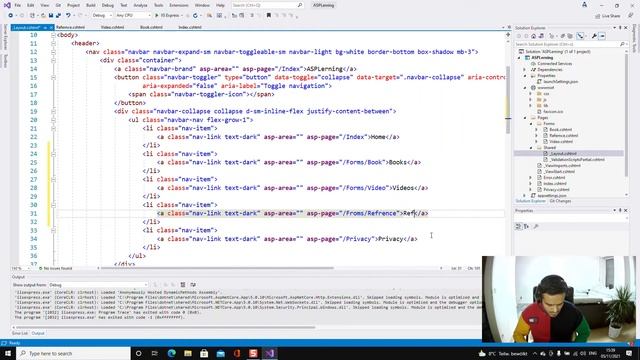Open the Git Changes tab
640x360 pixels.
tap(560, 201)
